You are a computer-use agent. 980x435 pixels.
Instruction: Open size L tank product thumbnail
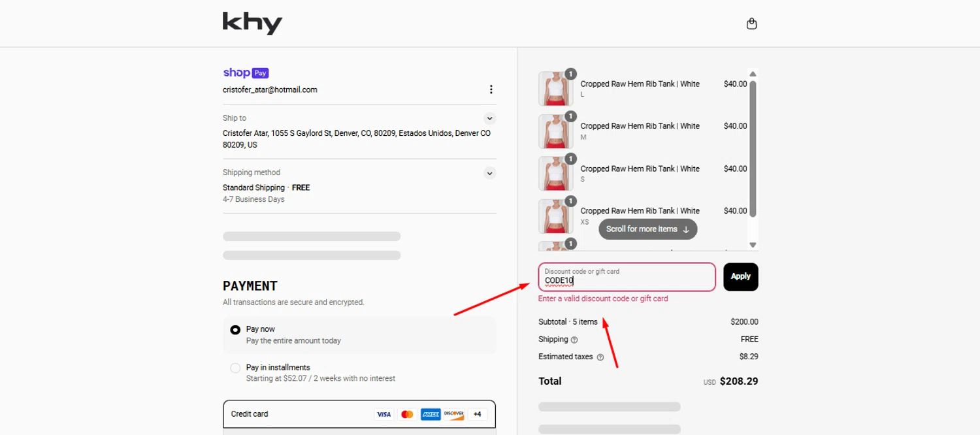pyautogui.click(x=556, y=89)
